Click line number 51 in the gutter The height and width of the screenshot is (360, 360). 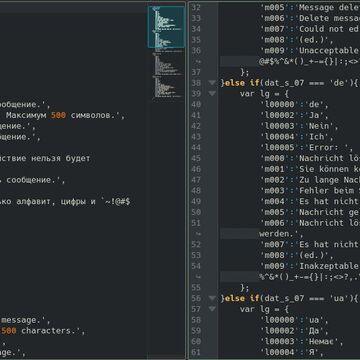pyautogui.click(x=196, y=223)
